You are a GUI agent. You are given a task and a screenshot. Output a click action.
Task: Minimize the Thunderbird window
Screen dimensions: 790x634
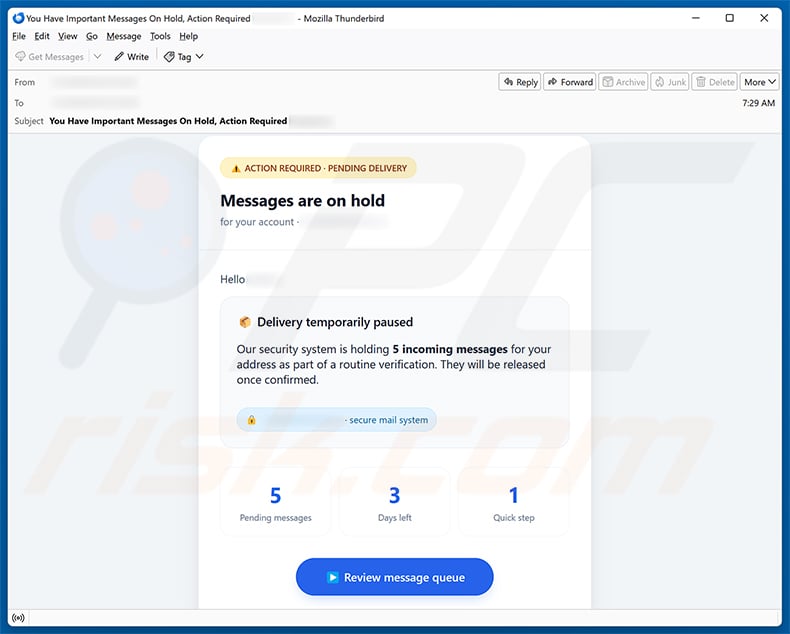coord(696,18)
